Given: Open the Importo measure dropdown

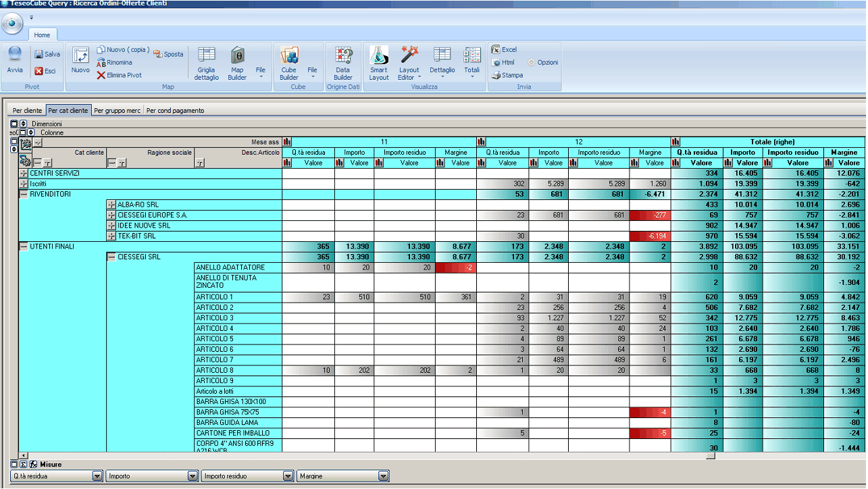Looking at the screenshot, I should point(193,476).
